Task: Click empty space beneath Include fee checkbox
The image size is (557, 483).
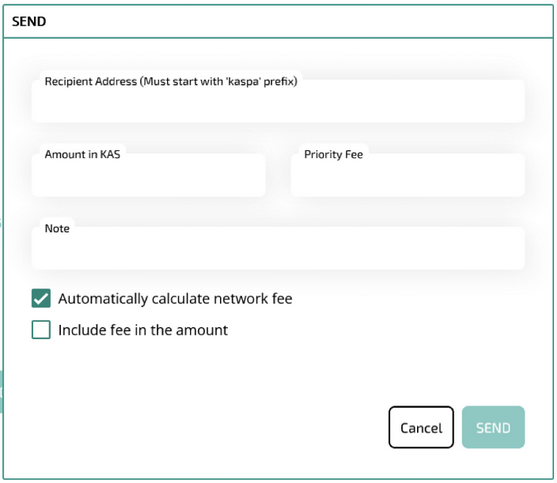Action: 142,369
